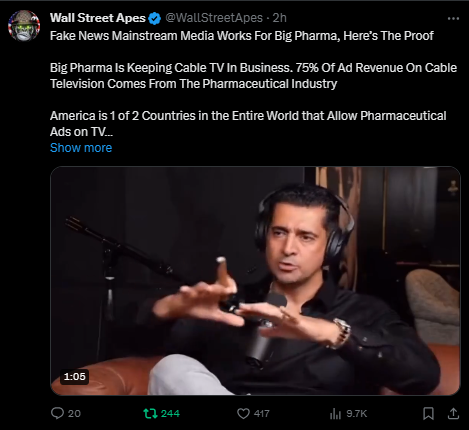Play the embedded podcast video
Image resolution: width=469 pixels, height=430 pixels.
tap(255, 281)
